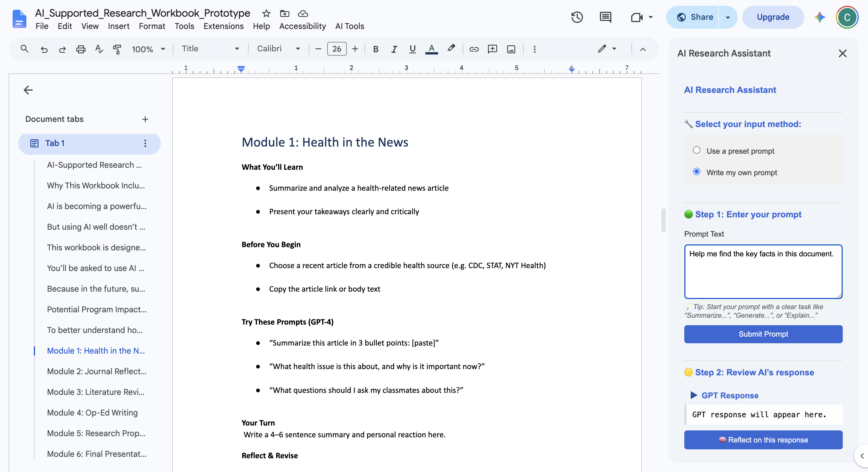Open the highlight color picker

pyautogui.click(x=451, y=49)
